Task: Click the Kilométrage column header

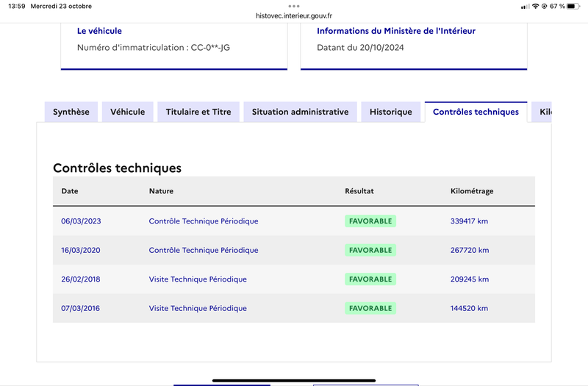Action: coord(472,191)
